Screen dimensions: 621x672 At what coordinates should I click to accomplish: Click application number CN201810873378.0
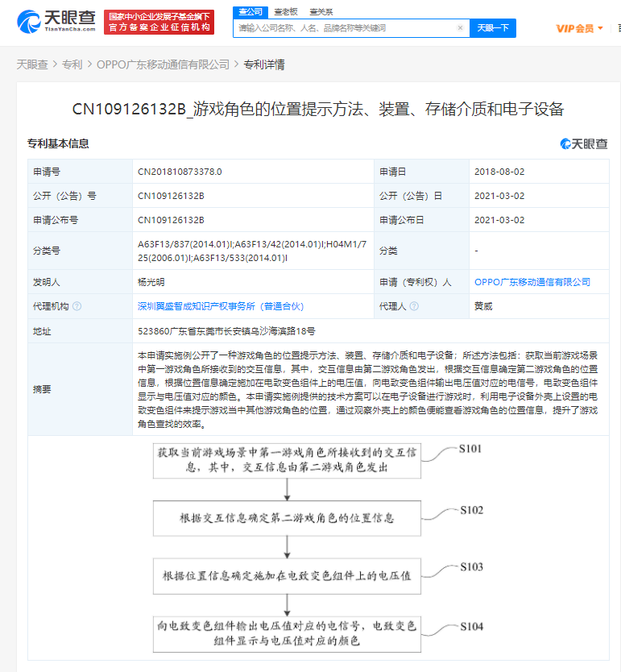coord(180,172)
